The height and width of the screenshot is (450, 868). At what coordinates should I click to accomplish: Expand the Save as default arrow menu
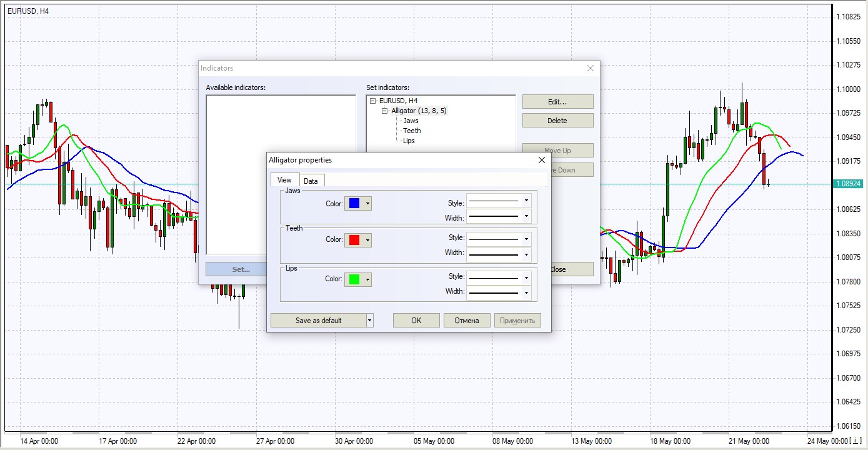tap(369, 321)
